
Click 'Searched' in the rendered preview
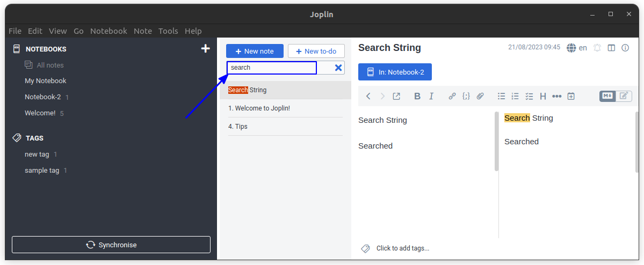coord(522,142)
